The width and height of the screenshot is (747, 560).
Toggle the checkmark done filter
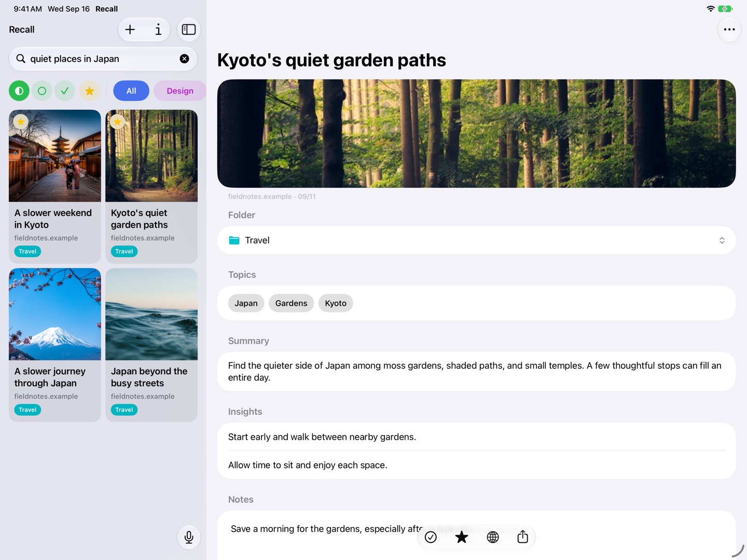click(x=65, y=91)
